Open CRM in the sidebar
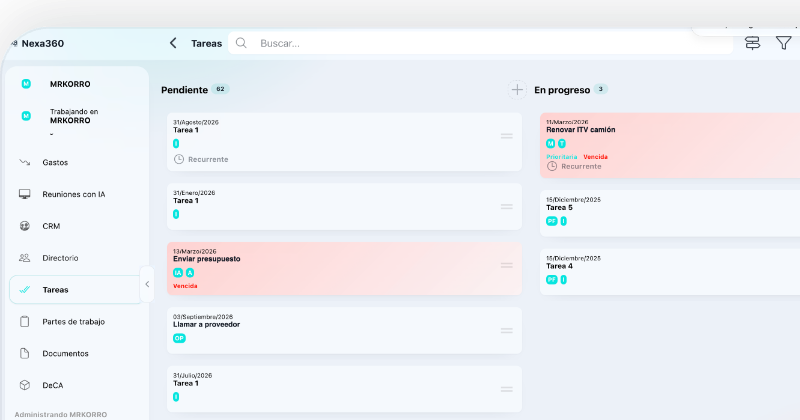800x420 pixels. point(75,226)
